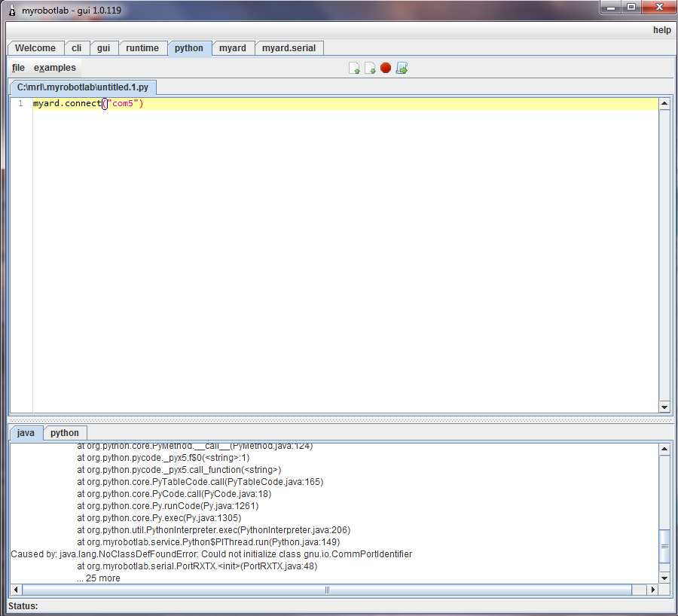The image size is (678, 616).
Task: Click the "PyTableCode.call" stack trace line
Action: click(x=200, y=481)
